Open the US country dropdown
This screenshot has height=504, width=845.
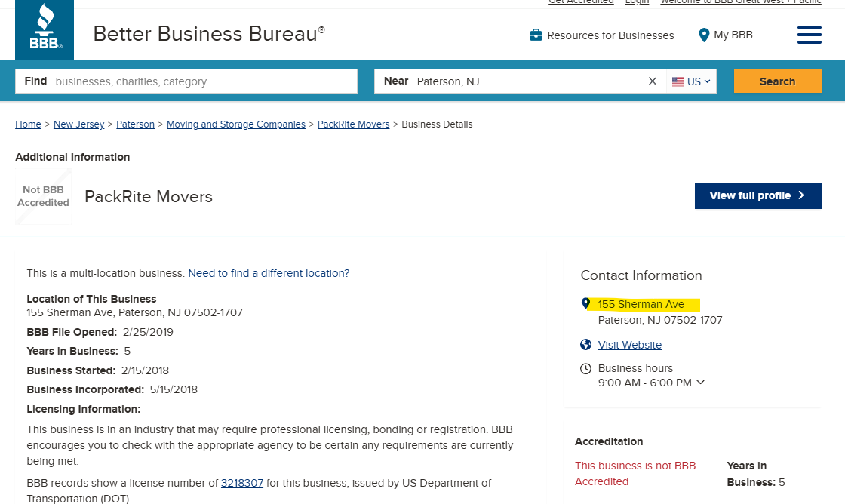pyautogui.click(x=691, y=81)
